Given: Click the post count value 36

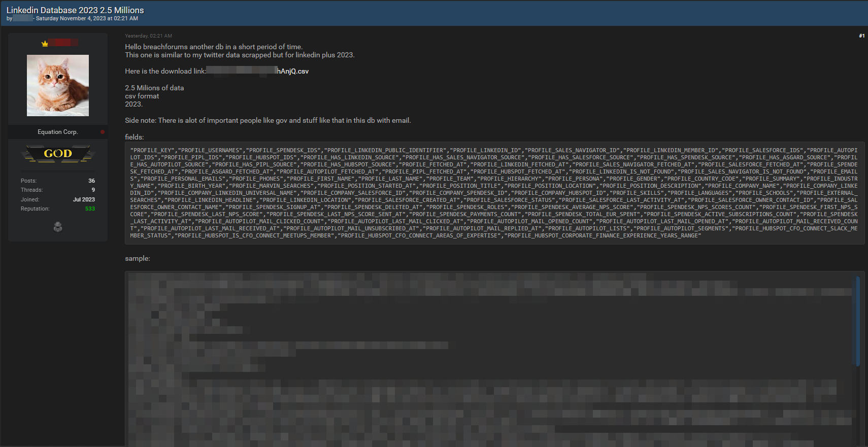Looking at the screenshot, I should click(91, 181).
